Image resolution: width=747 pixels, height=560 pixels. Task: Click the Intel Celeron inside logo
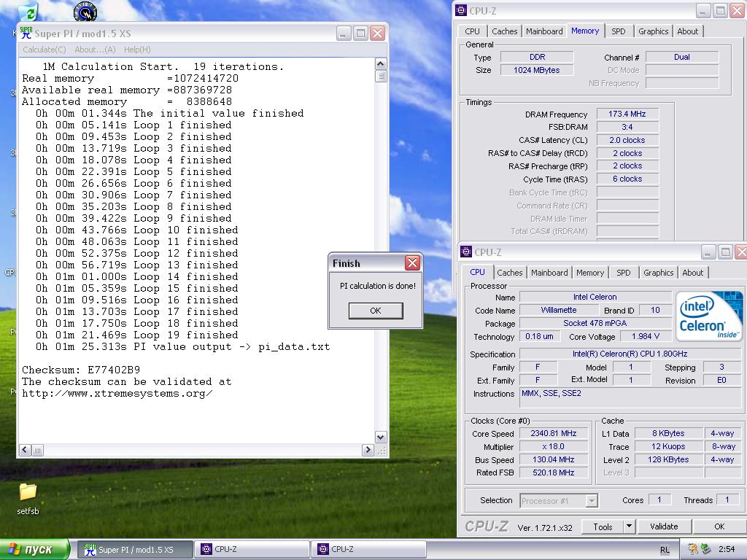point(709,316)
